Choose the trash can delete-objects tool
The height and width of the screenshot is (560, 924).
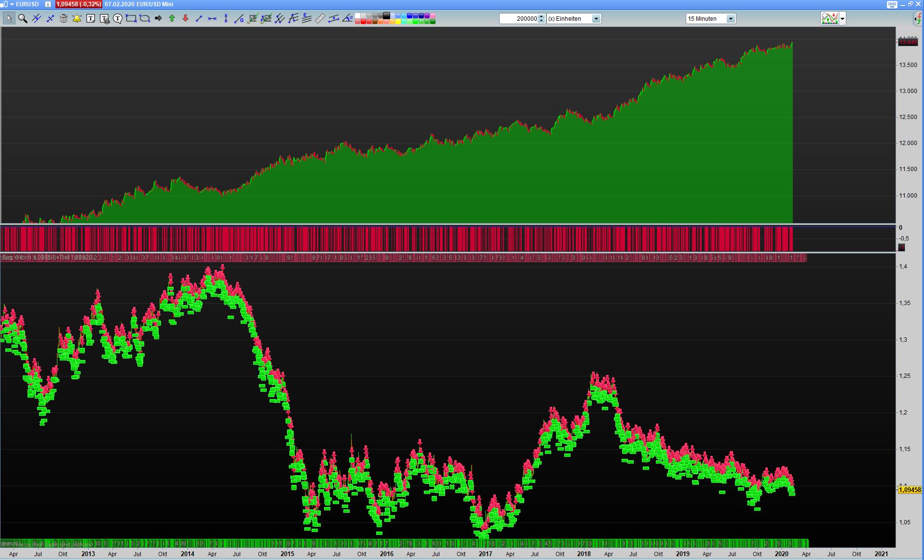63,19
